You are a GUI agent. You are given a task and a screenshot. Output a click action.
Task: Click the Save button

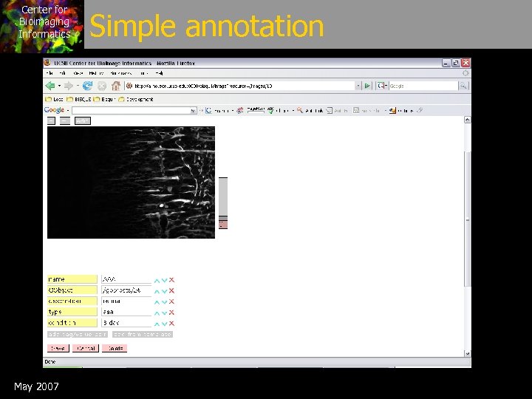click(x=58, y=349)
